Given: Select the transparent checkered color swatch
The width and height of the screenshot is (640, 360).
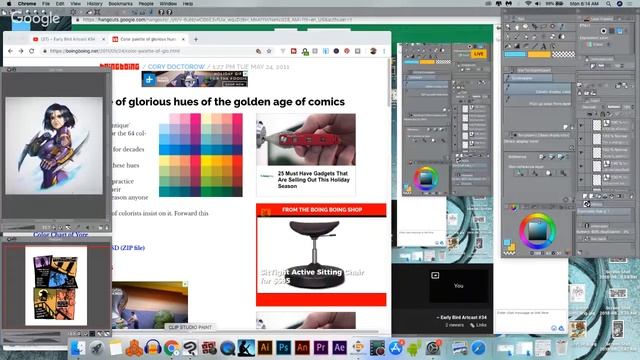Looking at the screenshot, I should (564, 54).
